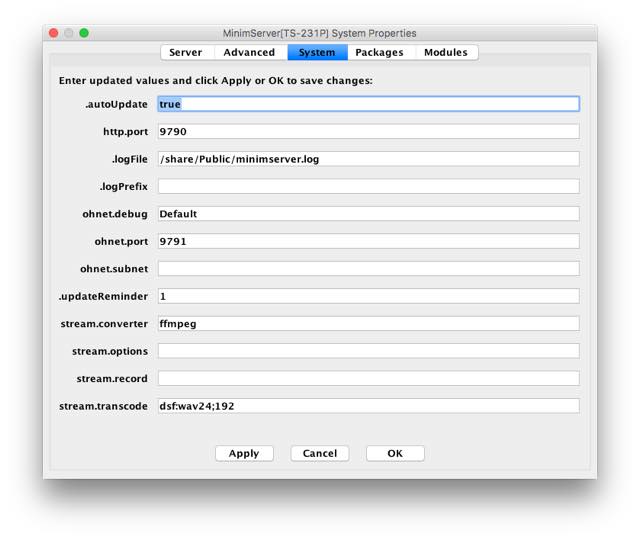Click the ohnet.debug field showing Default
Viewport: 640px width, 540px height.
[x=369, y=214]
